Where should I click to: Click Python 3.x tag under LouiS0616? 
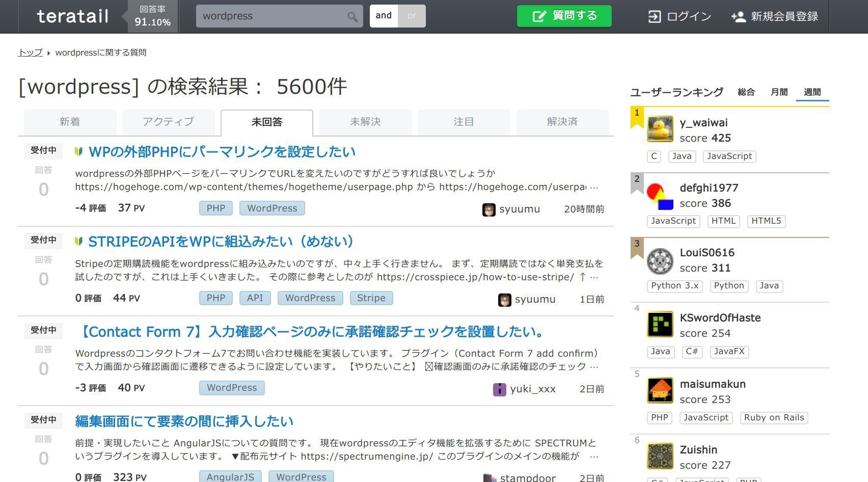coord(674,286)
